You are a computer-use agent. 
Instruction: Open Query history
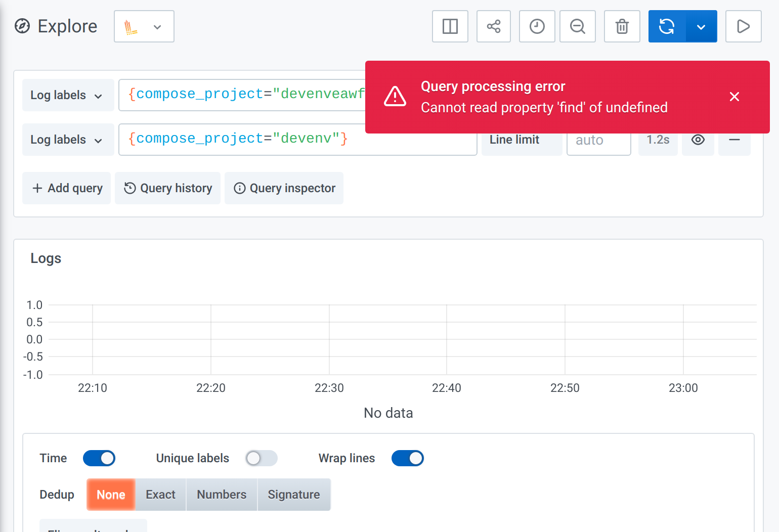(x=167, y=188)
